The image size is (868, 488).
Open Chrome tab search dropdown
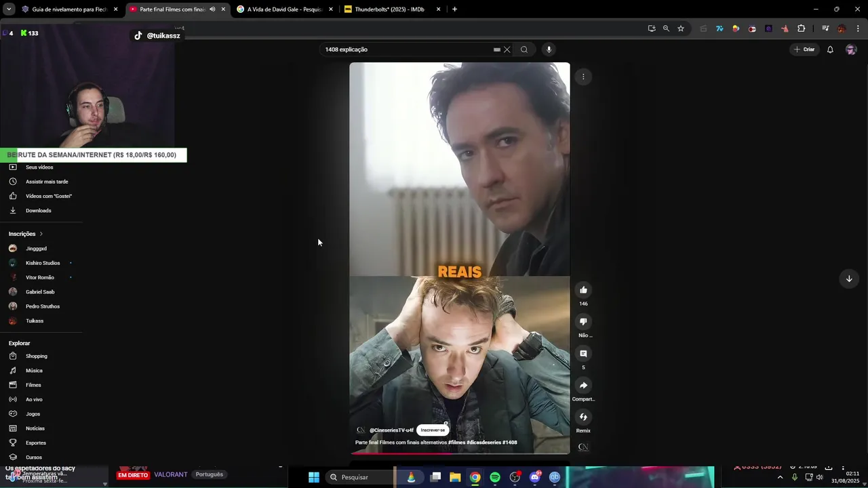(x=9, y=9)
